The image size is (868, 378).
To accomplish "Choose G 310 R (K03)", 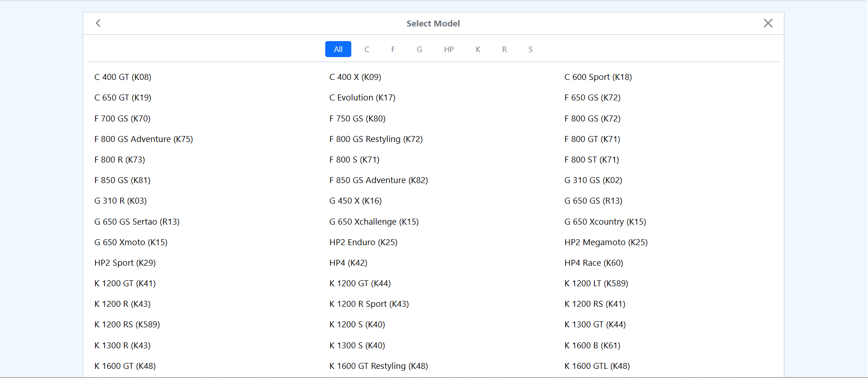I will [121, 201].
